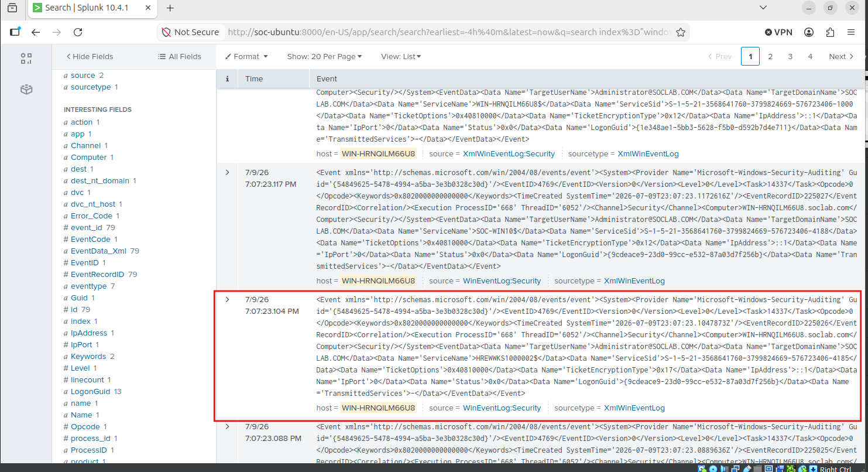Open the tab search chevron in title bar
Image resolution: width=868 pixels, height=472 pixels.
pyautogui.click(x=763, y=8)
